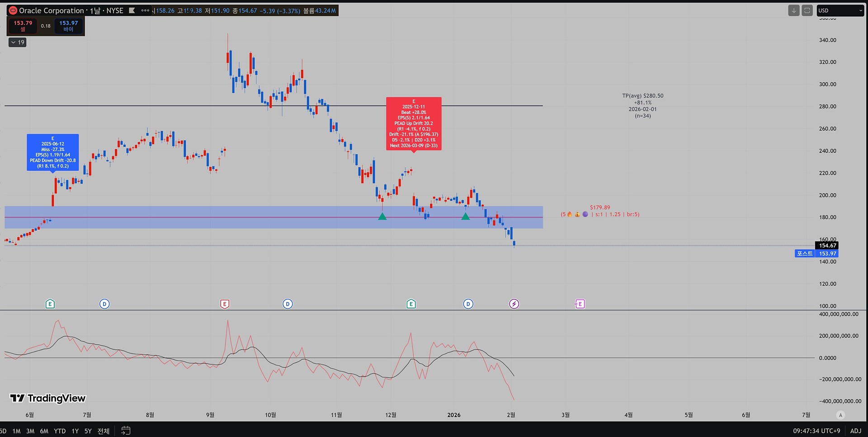The height and width of the screenshot is (437, 868).
Task: Click the red 153.79 sell button
Action: tap(23, 26)
